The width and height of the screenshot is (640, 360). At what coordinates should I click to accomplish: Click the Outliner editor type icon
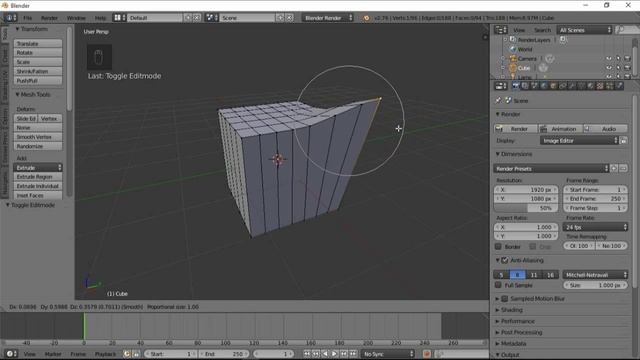click(x=500, y=30)
